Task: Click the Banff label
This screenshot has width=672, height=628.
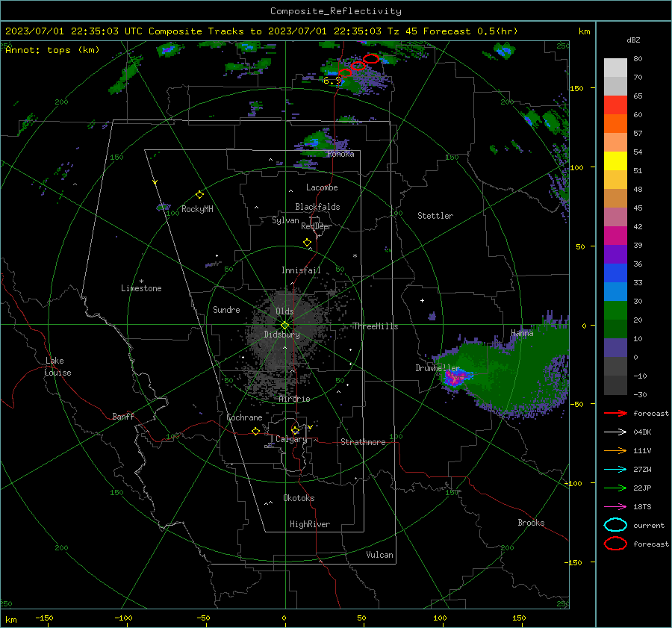Action: click(123, 416)
